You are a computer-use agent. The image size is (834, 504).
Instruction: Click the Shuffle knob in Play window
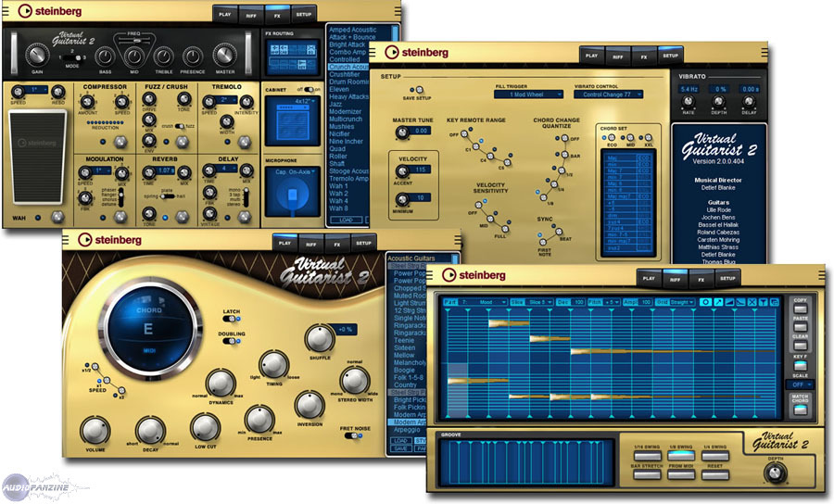coord(319,339)
